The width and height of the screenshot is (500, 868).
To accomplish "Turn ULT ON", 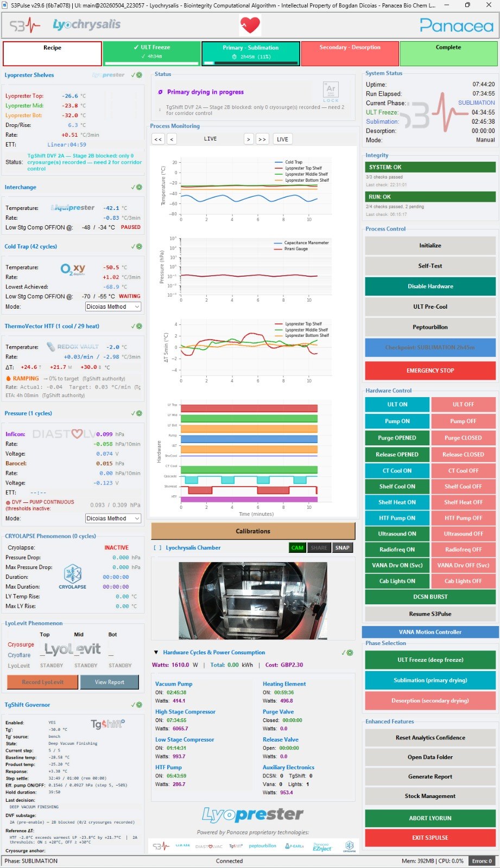I will pyautogui.click(x=397, y=404).
